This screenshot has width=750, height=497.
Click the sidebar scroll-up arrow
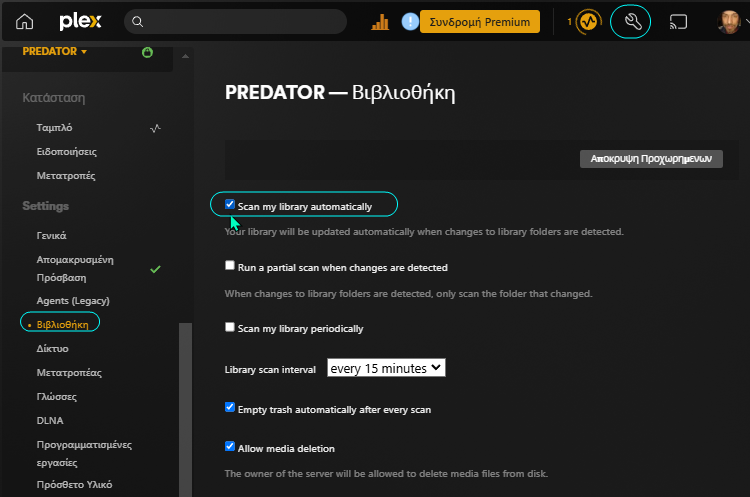(x=186, y=56)
